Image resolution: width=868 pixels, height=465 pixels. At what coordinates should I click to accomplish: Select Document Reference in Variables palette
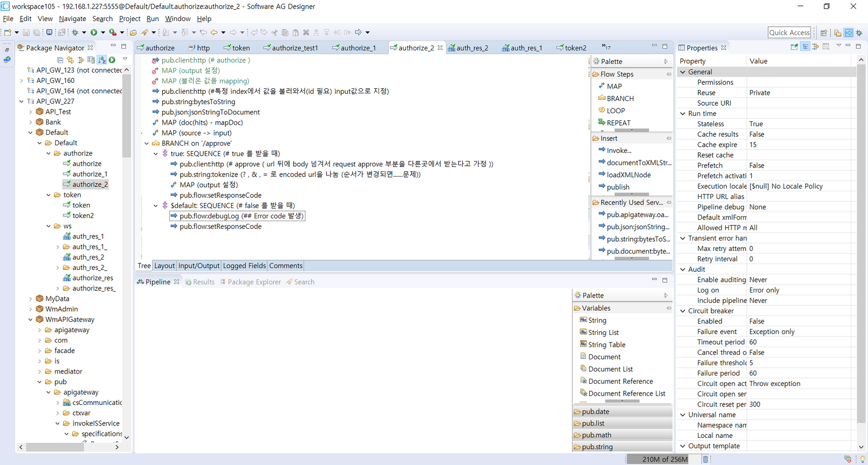point(621,382)
